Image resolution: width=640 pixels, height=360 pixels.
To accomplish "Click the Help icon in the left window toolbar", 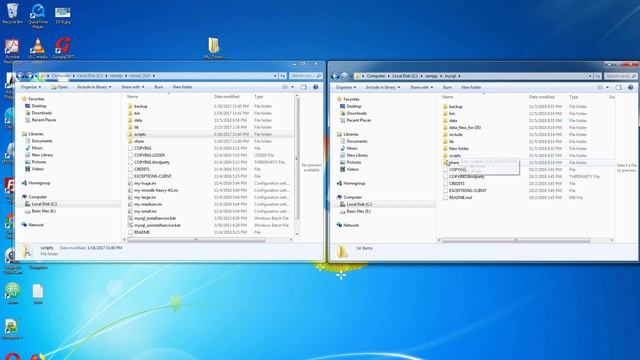I will tap(316, 87).
